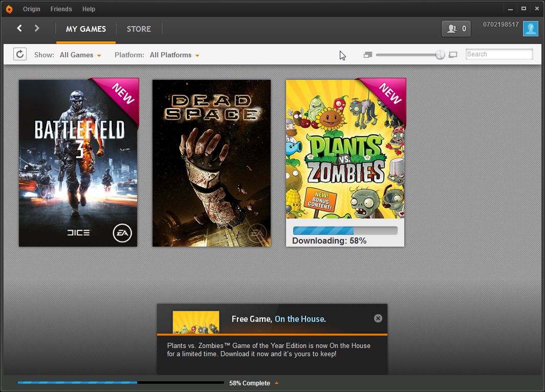This screenshot has height=392, width=545.
Task: Follow the On the House link
Action: (300, 319)
